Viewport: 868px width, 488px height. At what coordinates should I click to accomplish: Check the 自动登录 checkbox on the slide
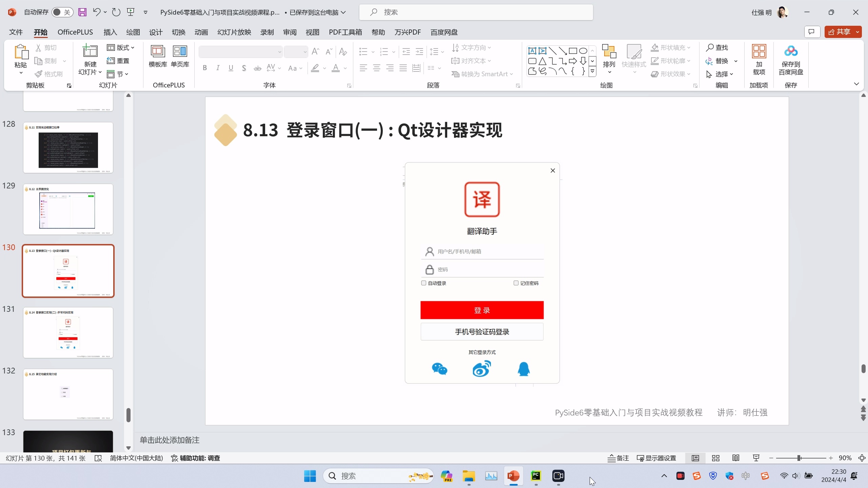tap(423, 283)
